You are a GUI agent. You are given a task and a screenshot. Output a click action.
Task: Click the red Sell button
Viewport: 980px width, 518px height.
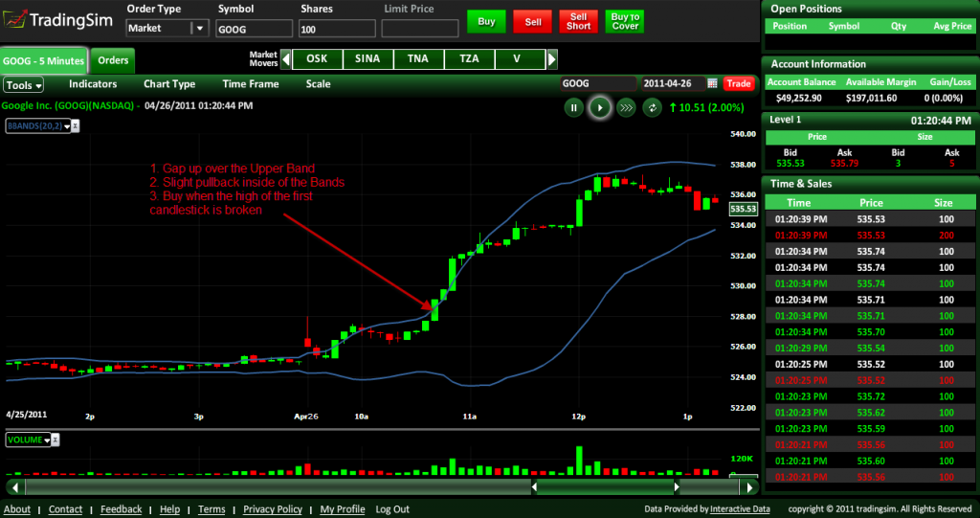click(532, 22)
